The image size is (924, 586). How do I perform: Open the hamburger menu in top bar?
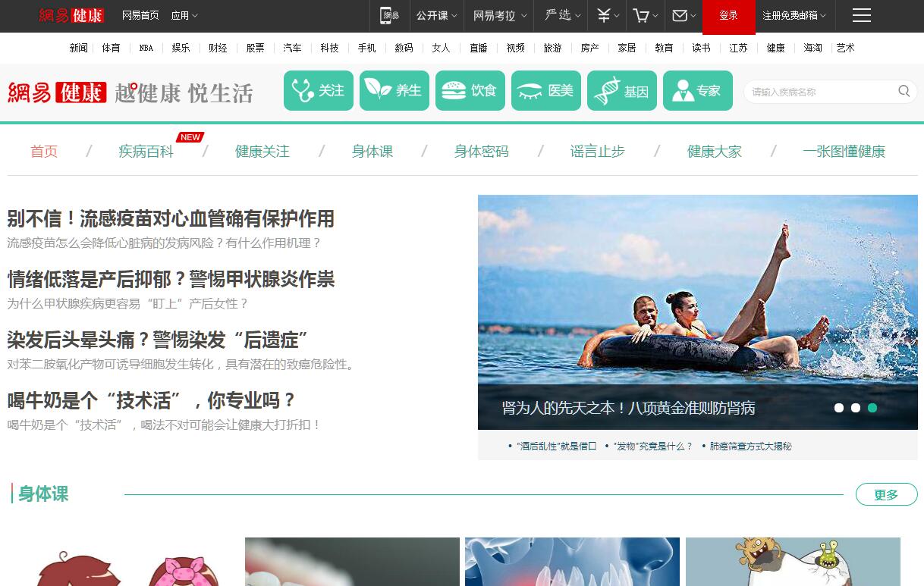pos(861,16)
